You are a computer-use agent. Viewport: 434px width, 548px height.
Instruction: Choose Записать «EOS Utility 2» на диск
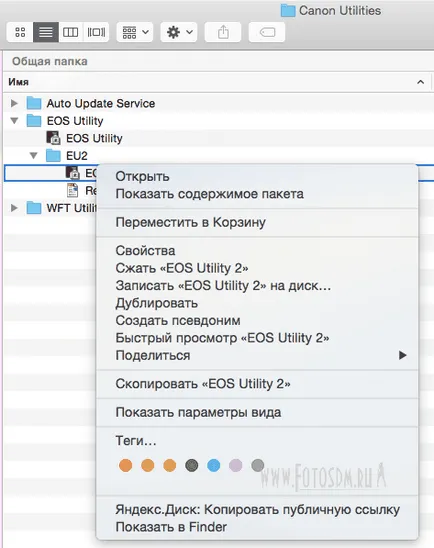pos(223,286)
